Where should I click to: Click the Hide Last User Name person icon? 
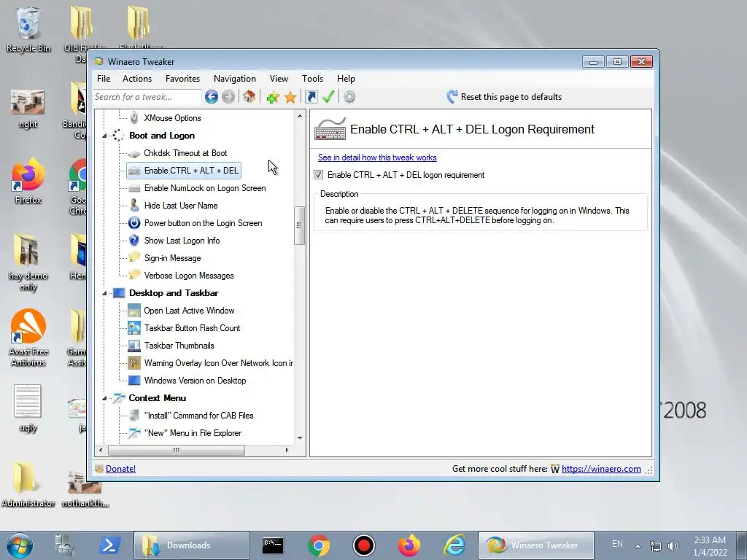coord(134,205)
